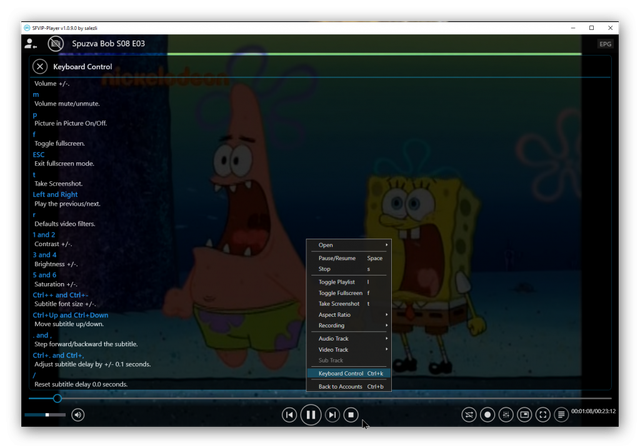Adjust the volume slider
Screen dimensions: 640x448
click(45, 415)
